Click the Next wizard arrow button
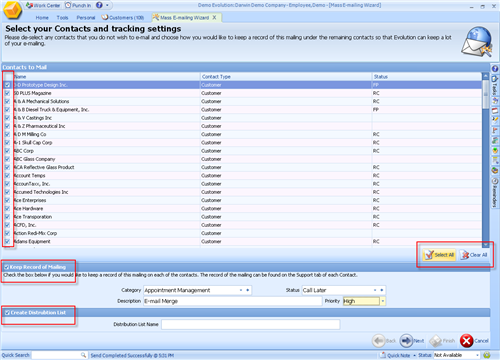Image resolution: width=500 pixels, height=360 pixels. point(412,341)
